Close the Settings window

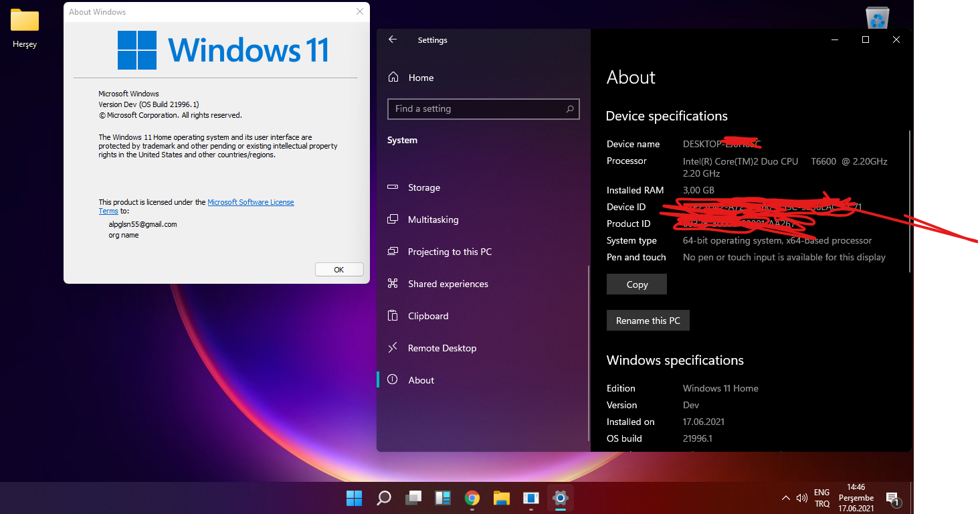(896, 39)
